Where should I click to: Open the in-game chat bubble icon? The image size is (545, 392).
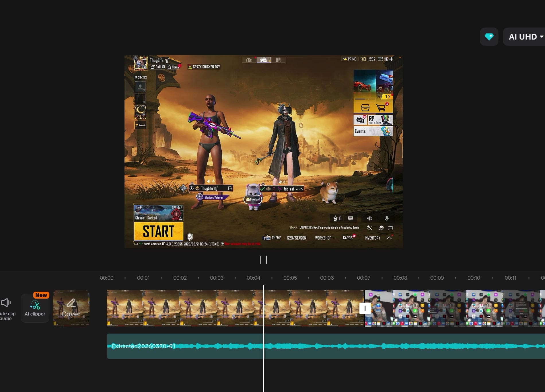point(351,218)
